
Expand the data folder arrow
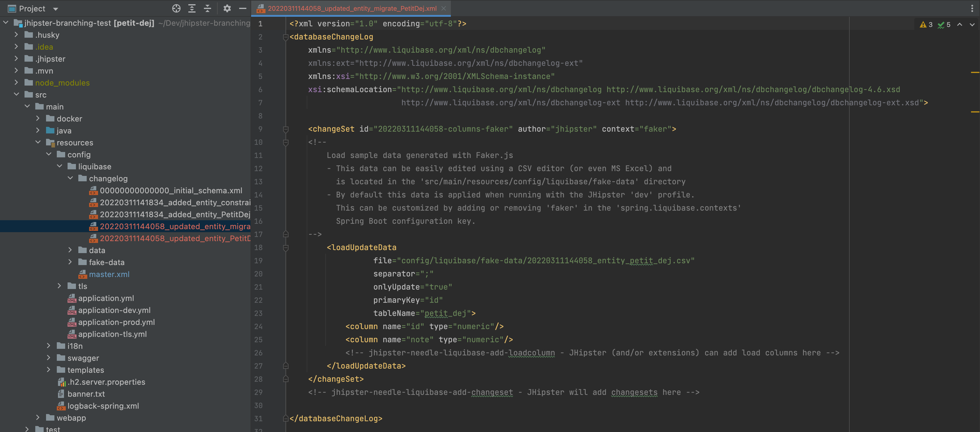pyautogui.click(x=70, y=250)
